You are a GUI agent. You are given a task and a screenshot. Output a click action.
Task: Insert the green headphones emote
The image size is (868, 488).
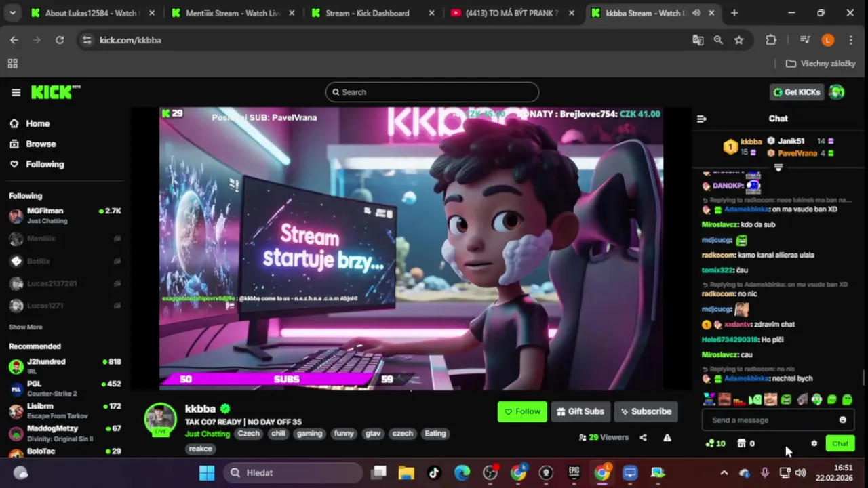816,399
